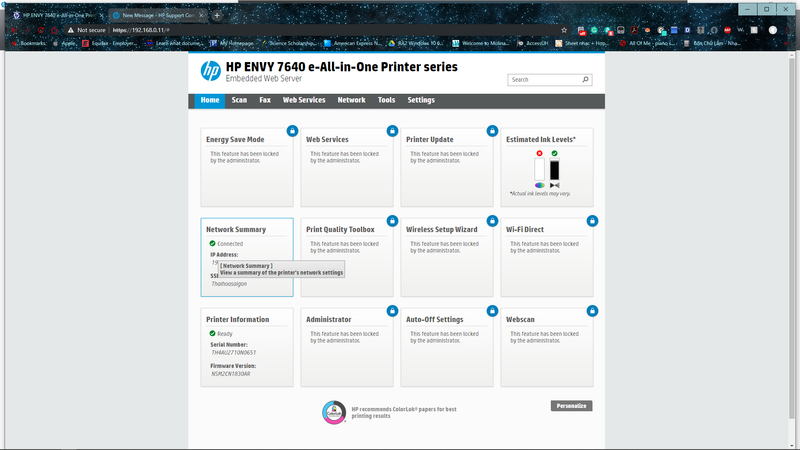Click the lock icon on Auto-Off Settings card
800x450 pixels.
[x=492, y=311]
